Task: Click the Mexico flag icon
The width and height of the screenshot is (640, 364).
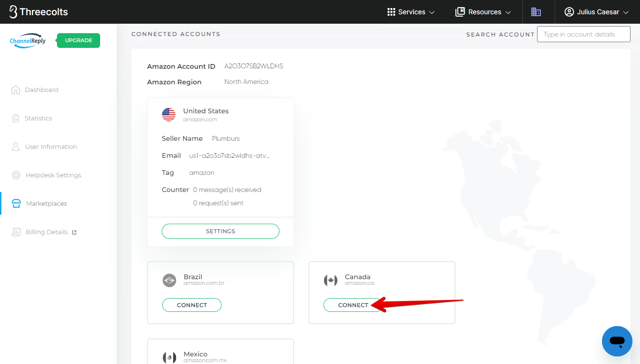Action: [169, 357]
